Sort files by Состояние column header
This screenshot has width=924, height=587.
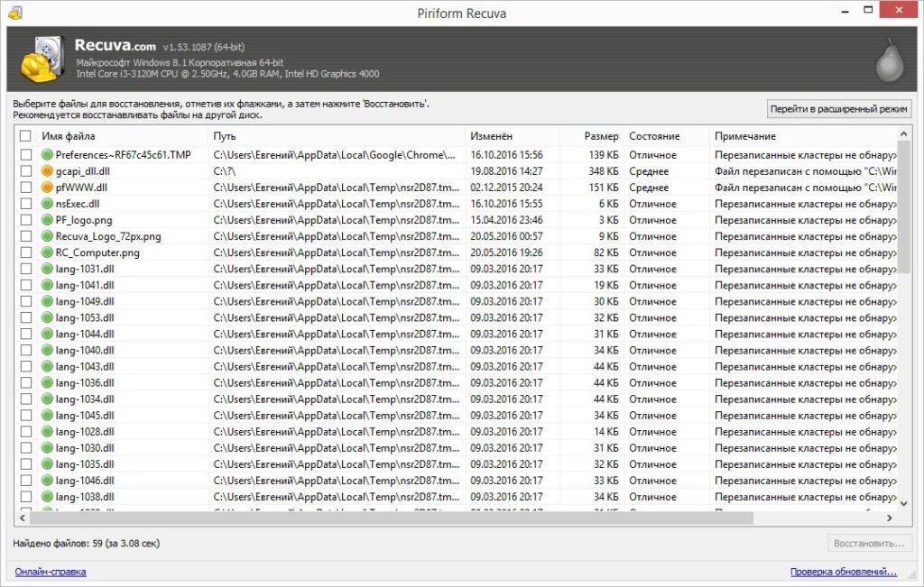(x=654, y=136)
